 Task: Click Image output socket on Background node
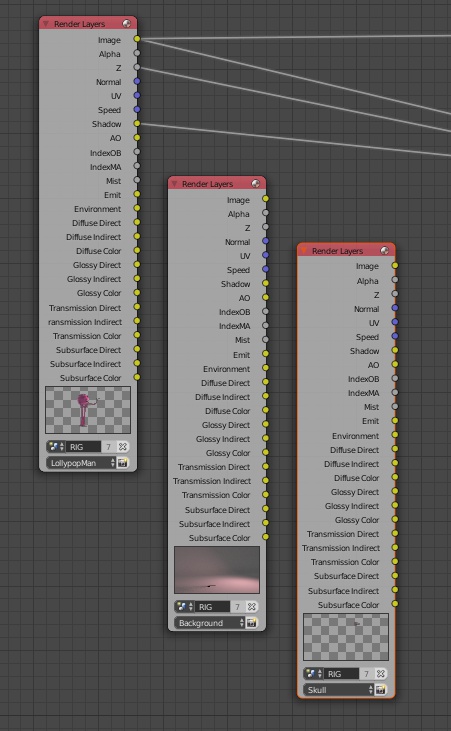[265, 199]
